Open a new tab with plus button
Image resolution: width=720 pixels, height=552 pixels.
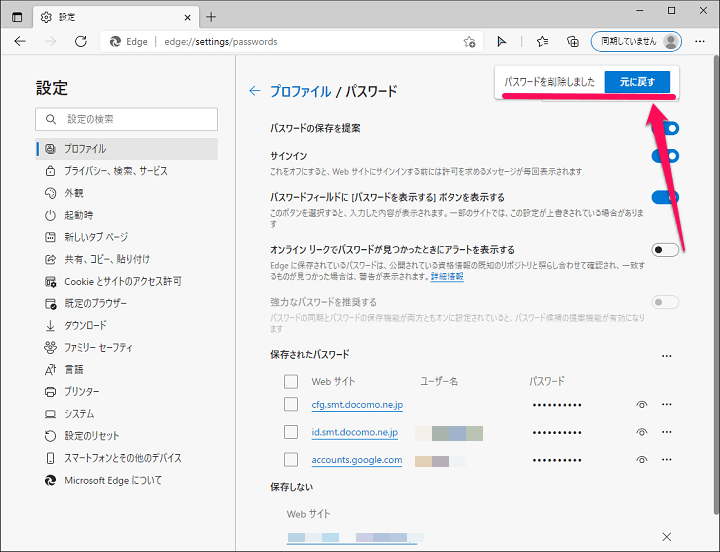pos(211,17)
